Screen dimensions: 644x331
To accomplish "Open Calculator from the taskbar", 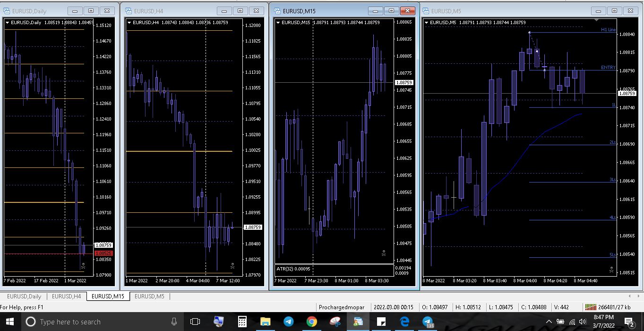I will (242, 322).
